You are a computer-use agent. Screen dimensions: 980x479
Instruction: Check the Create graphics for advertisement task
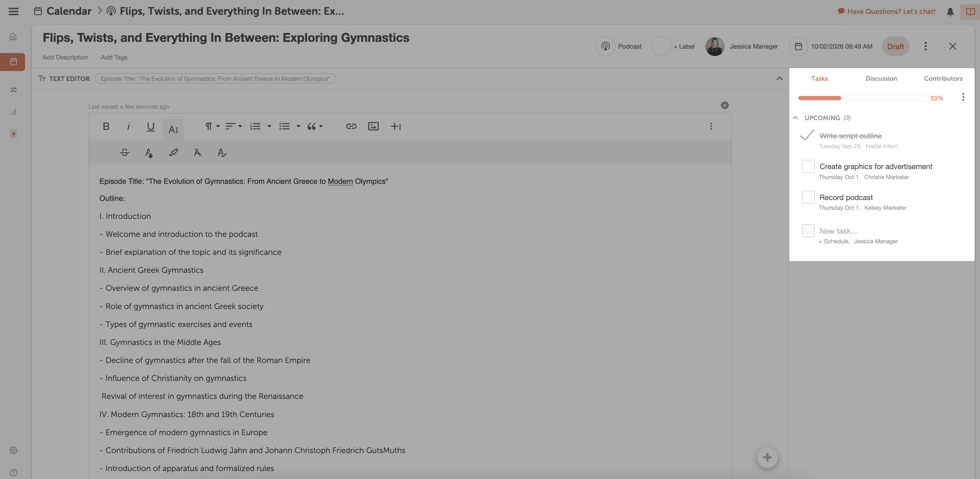[x=808, y=167]
